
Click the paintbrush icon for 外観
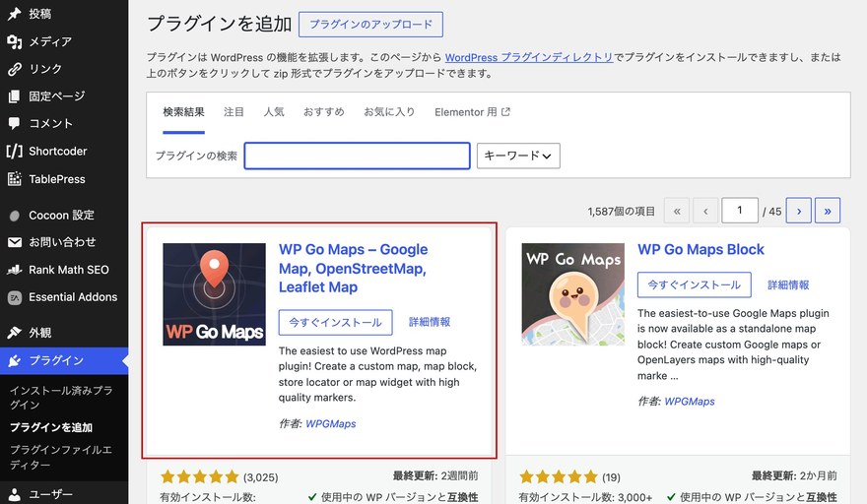point(15,333)
